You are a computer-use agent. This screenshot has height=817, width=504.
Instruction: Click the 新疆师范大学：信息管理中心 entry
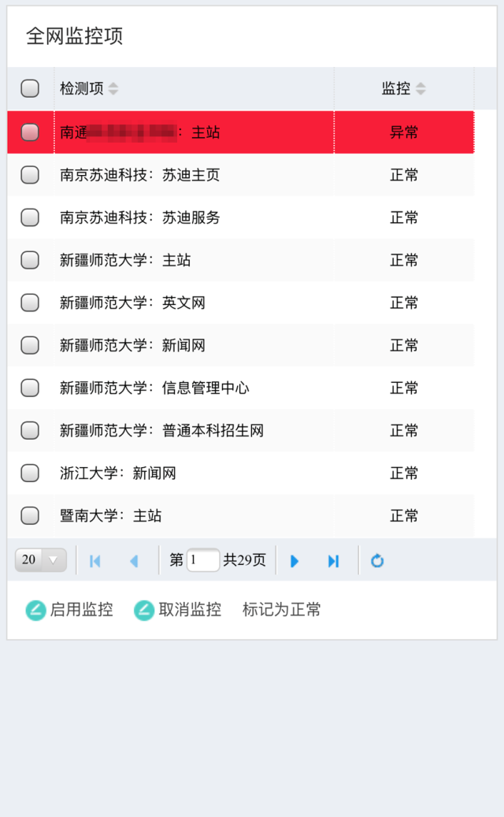154,388
